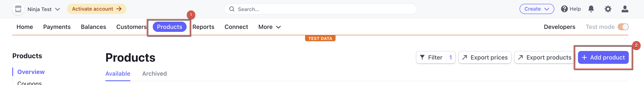This screenshot has height=85, width=644.
Task: Click the Export prices arrow icon
Action: pos(465,57)
